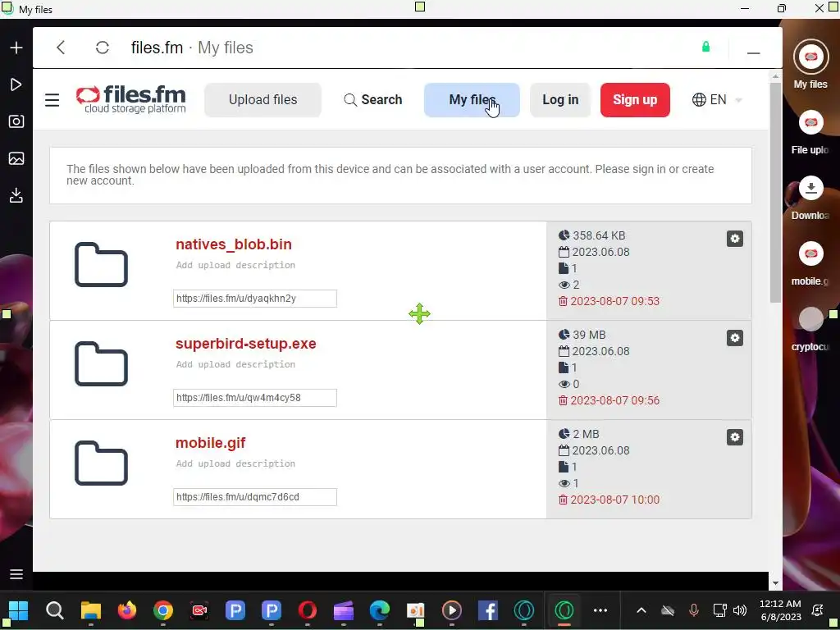This screenshot has width=840, height=630.
Task: Click the deletion date 2023-08-07 09:53
Action: point(614,301)
